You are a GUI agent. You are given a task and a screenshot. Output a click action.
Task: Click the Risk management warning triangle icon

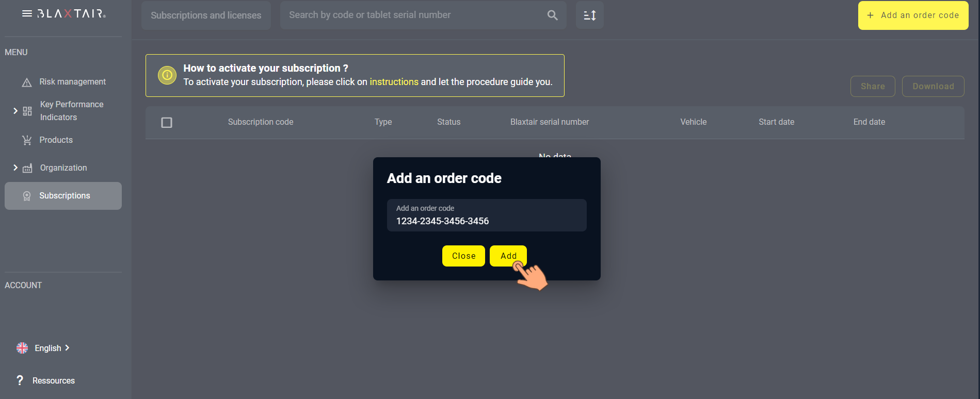coord(26,81)
